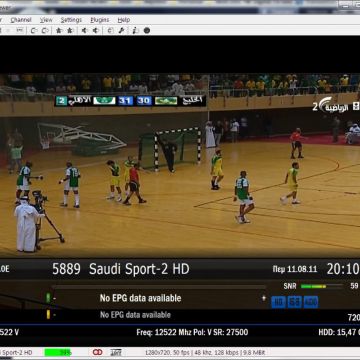Screen dimensions: 360x360
Task: Click the HDD free space readout
Action: coord(339,332)
